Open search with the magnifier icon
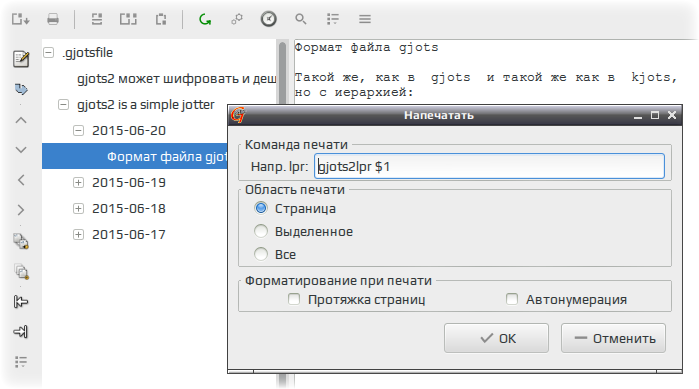Screen dimensions: 699x389 click(x=300, y=19)
